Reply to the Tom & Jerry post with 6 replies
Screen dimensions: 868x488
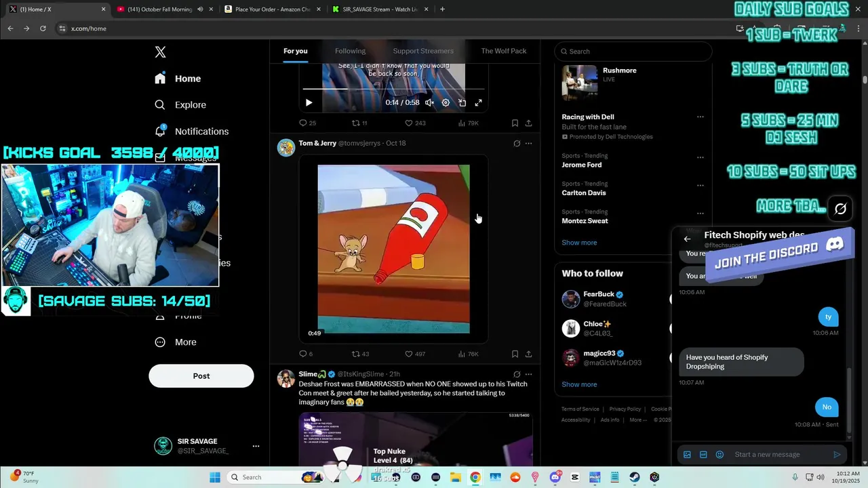(x=306, y=354)
